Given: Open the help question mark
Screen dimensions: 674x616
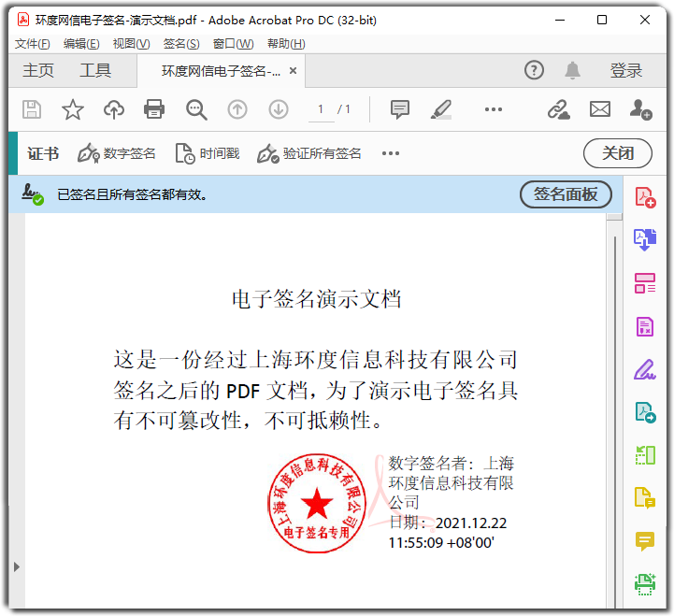Looking at the screenshot, I should [x=534, y=70].
